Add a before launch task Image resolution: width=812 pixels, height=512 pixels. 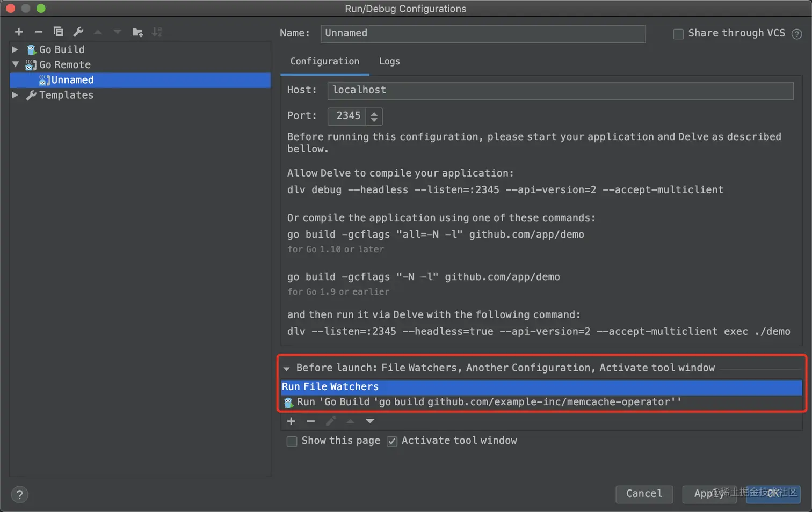click(x=291, y=421)
